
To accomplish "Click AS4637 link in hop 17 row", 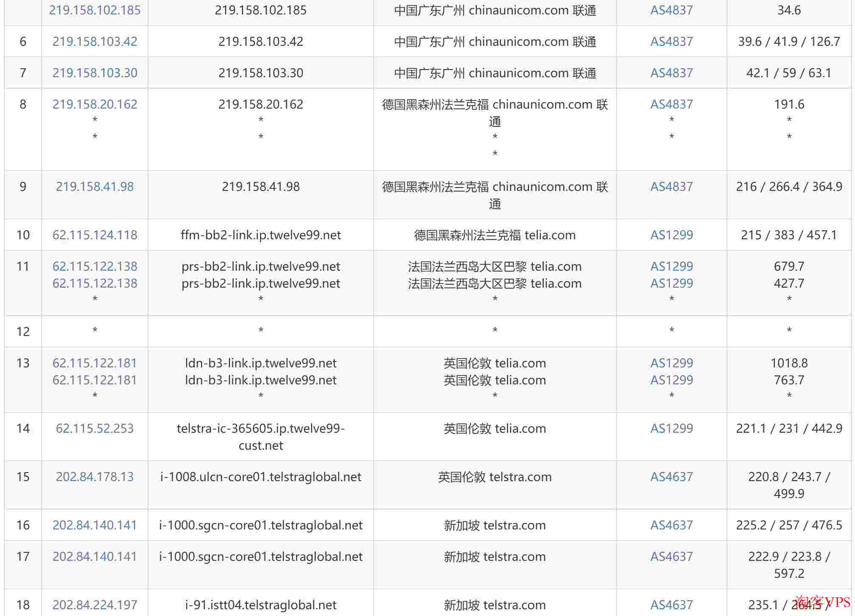I will click(x=671, y=557).
